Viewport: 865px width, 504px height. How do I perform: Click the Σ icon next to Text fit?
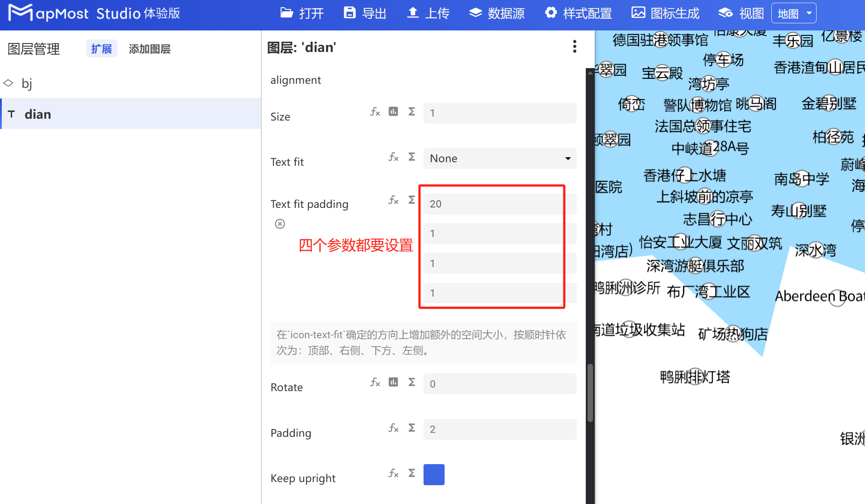pos(411,157)
